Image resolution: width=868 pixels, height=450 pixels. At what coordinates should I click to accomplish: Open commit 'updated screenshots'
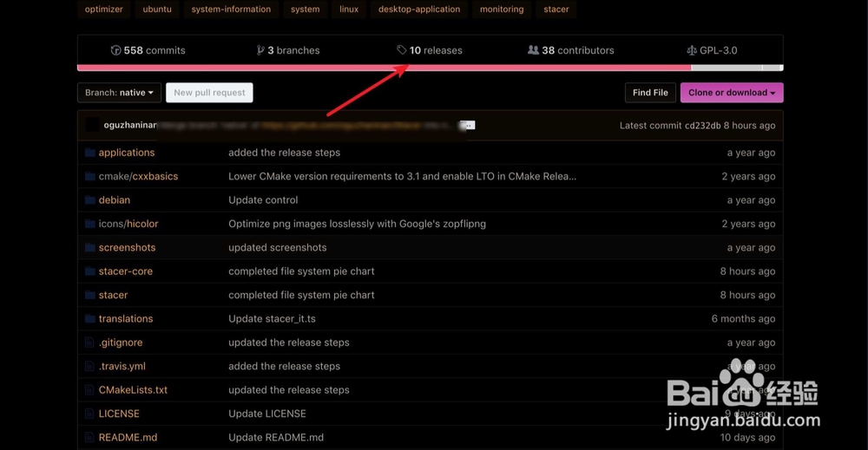click(x=278, y=248)
